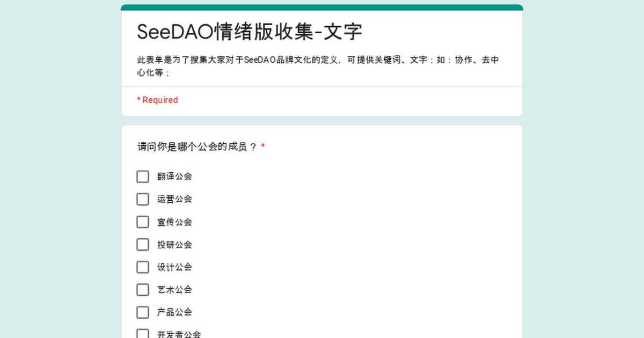
Task: Enable the 投研公会 checkbox
Action: pyautogui.click(x=143, y=245)
